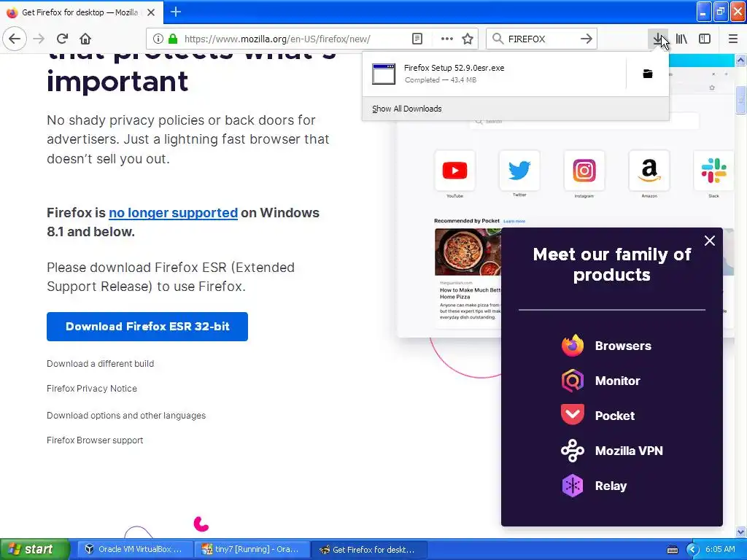Image resolution: width=747 pixels, height=560 pixels.
Task: Open the Firefox Setup 52.9.0esr.exe file
Action: point(494,74)
